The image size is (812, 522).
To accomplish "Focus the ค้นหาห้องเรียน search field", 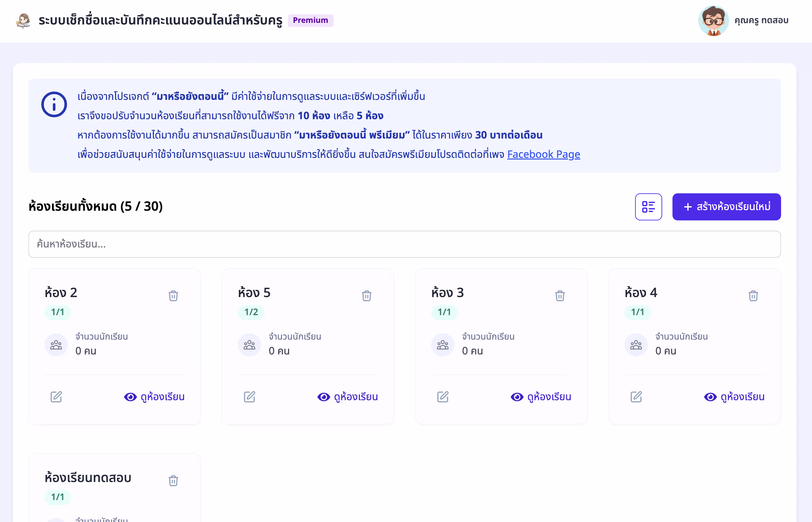I will (x=404, y=244).
